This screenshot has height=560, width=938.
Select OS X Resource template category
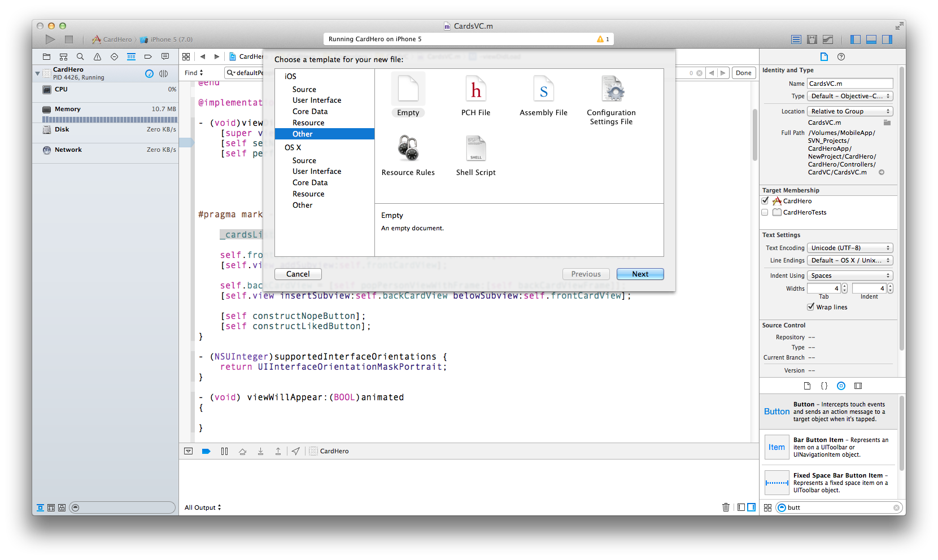[308, 194]
